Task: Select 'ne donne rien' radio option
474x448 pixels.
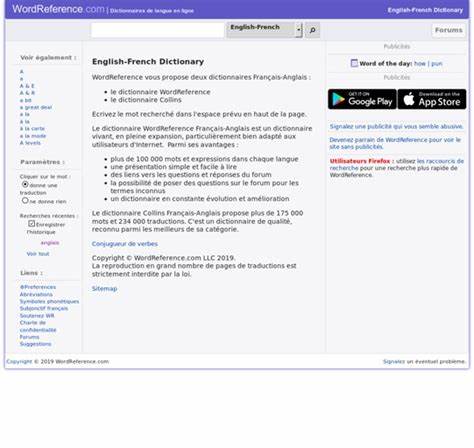Action: (x=25, y=200)
